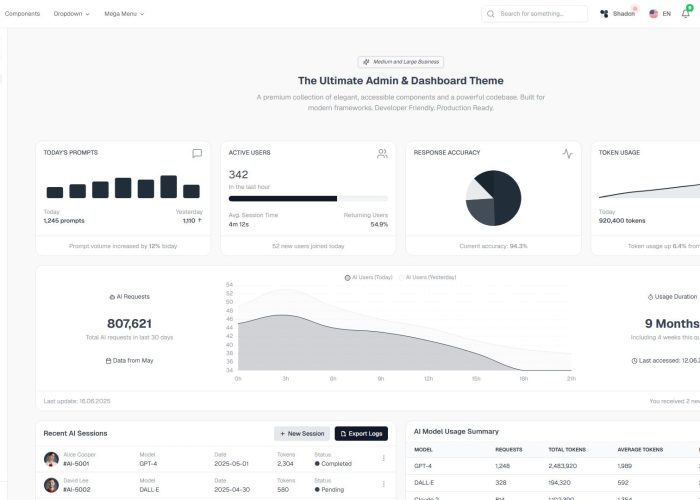Click the search magnifier icon

(x=491, y=14)
